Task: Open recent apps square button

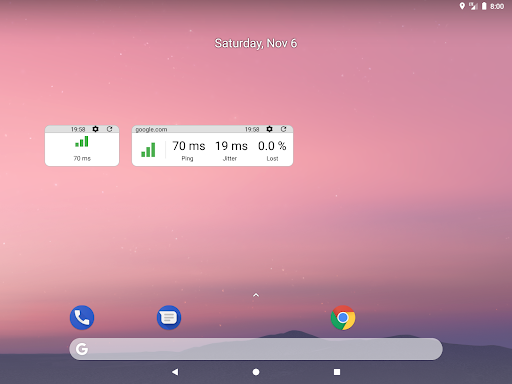Action: (337, 372)
